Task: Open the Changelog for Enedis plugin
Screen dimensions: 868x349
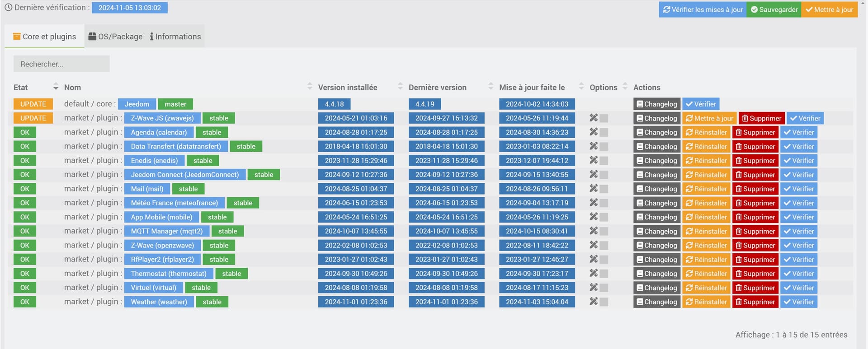Action: tap(657, 161)
